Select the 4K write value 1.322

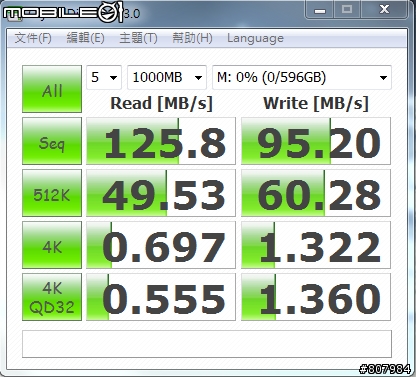click(316, 245)
